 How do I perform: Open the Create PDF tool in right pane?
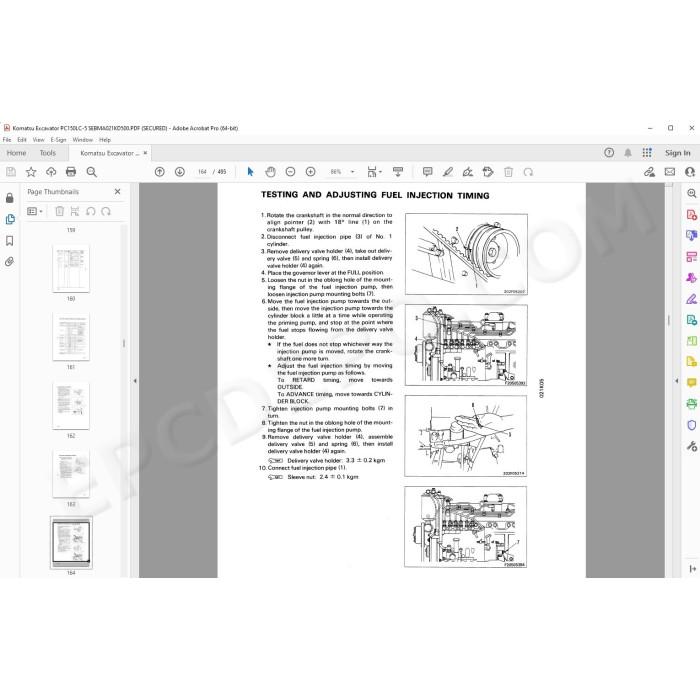pyautogui.click(x=692, y=215)
